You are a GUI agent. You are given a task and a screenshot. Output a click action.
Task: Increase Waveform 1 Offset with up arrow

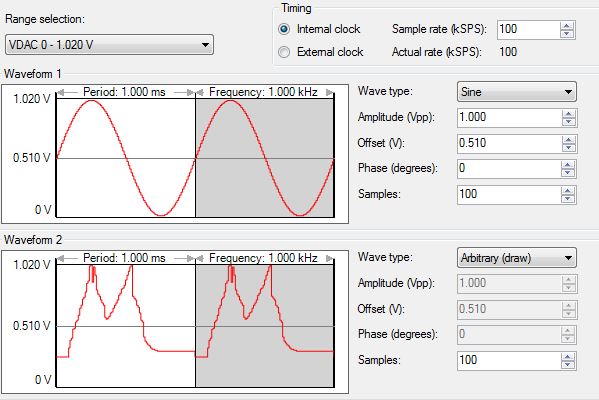[569, 139]
